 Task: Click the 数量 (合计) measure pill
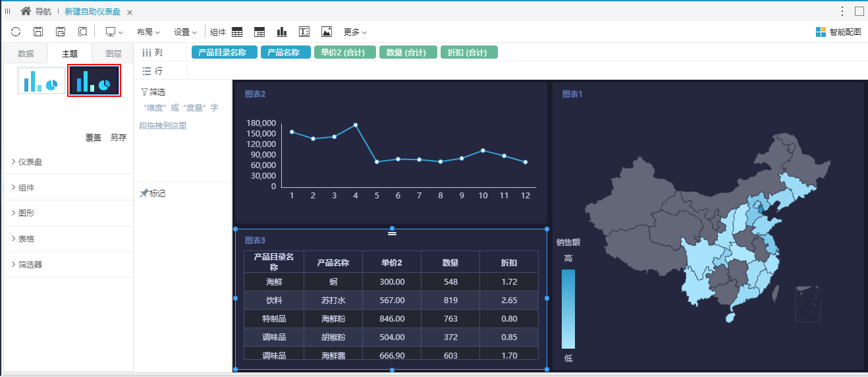408,53
